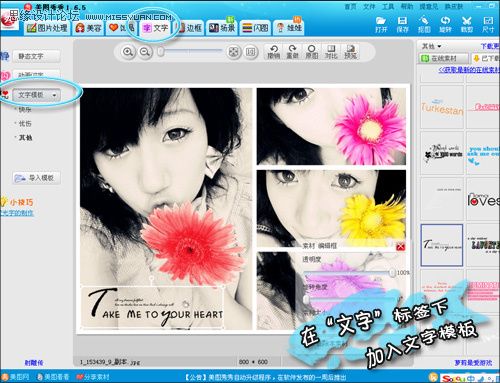The image size is (500, 383).
Task: Open the 其他 category dropdown in materials panel
Action: (x=431, y=46)
